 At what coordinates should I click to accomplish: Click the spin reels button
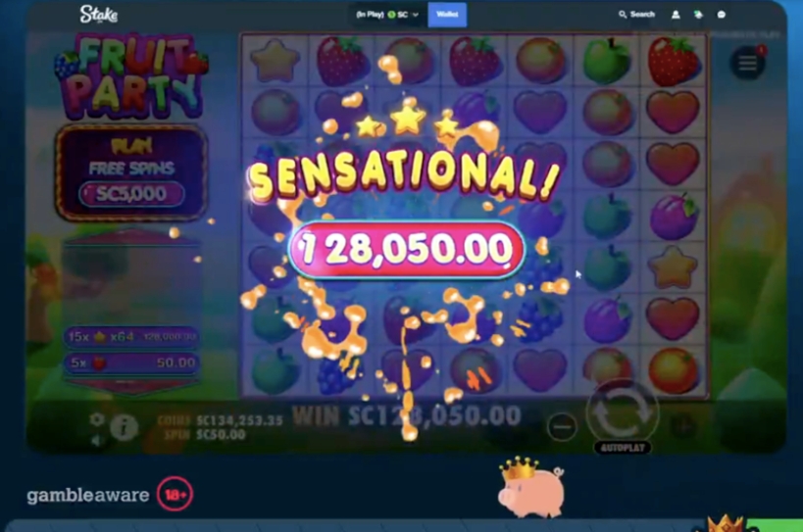tap(623, 412)
